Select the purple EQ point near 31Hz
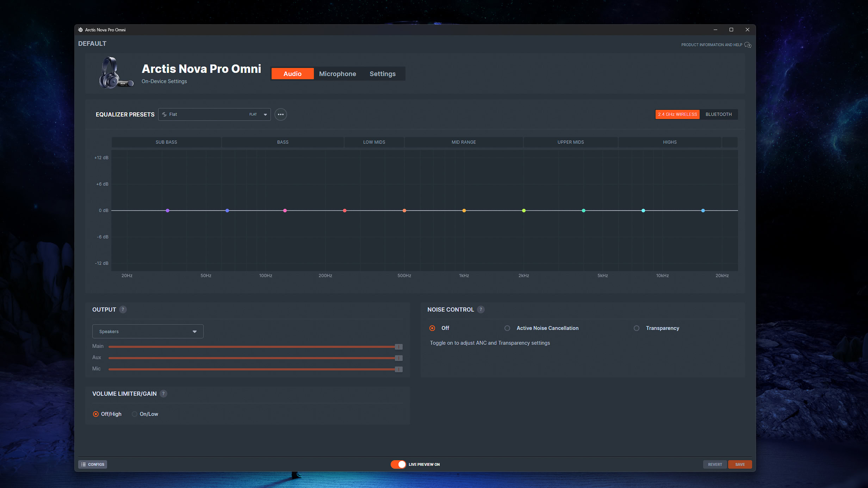The height and width of the screenshot is (488, 868). (167, 211)
